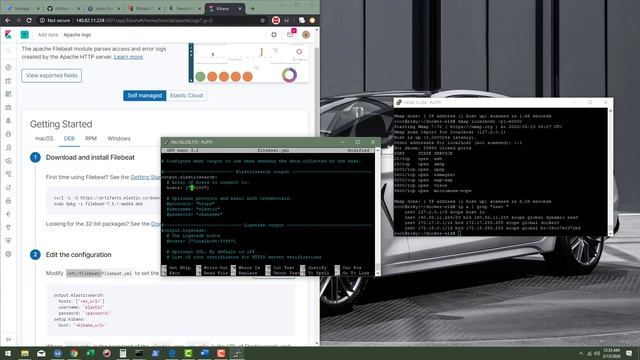Open PuTTY from taskbar
Image resolution: width=640 pixels, height=360 pixels.
[x=237, y=353]
